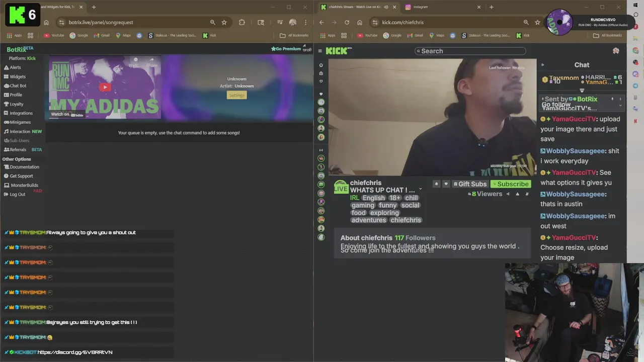Click the Kick logo
Screen dimensions: 644x362
pyautogui.click(x=338, y=51)
